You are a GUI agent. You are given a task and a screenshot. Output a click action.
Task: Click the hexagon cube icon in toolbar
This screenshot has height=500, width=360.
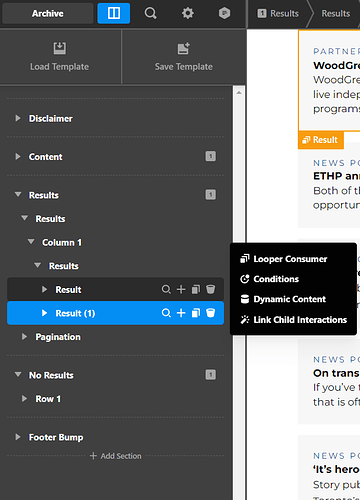tap(224, 13)
